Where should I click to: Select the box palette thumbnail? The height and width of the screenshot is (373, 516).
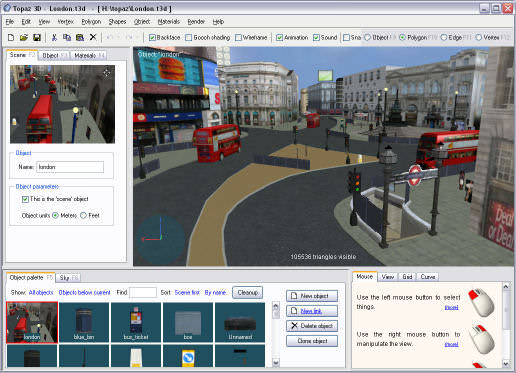point(188,322)
